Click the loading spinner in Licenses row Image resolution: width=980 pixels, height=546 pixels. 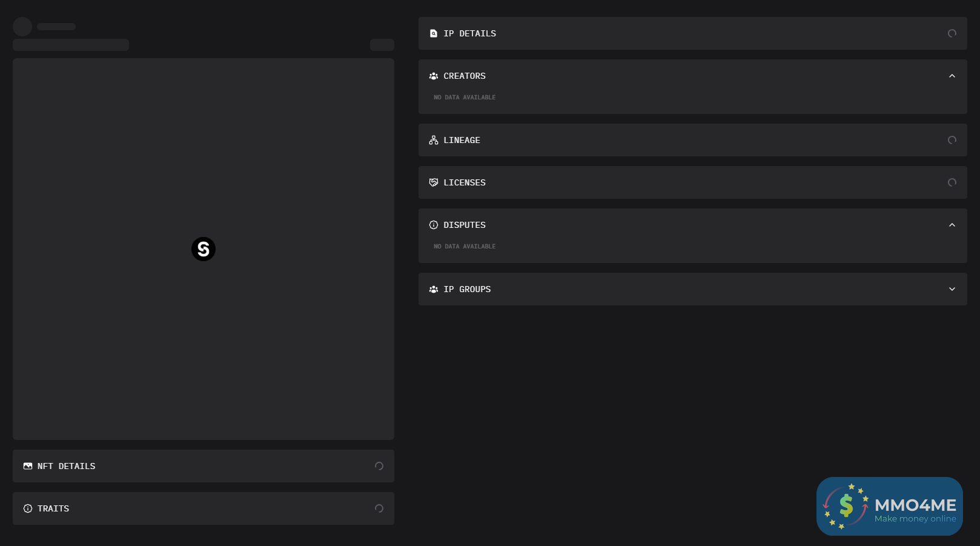click(952, 182)
